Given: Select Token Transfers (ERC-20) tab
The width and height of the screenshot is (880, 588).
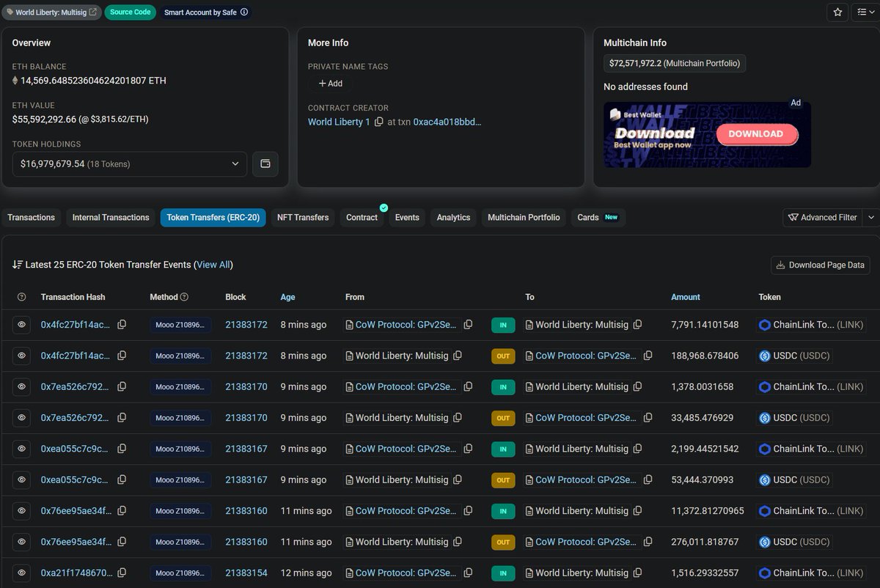Looking at the screenshot, I should pyautogui.click(x=213, y=217).
